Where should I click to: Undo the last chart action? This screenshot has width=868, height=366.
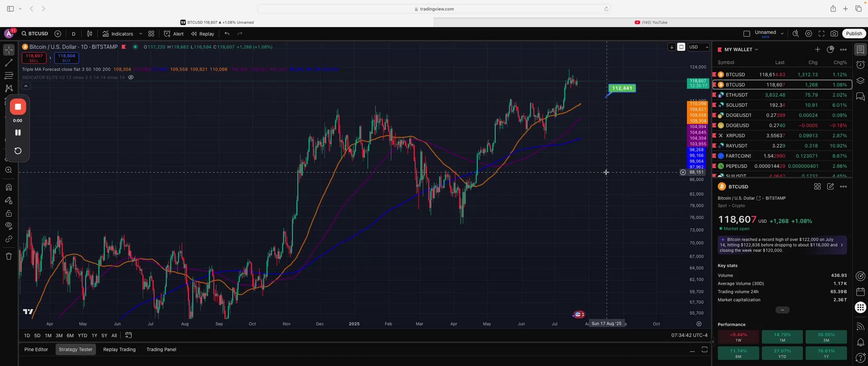click(227, 34)
